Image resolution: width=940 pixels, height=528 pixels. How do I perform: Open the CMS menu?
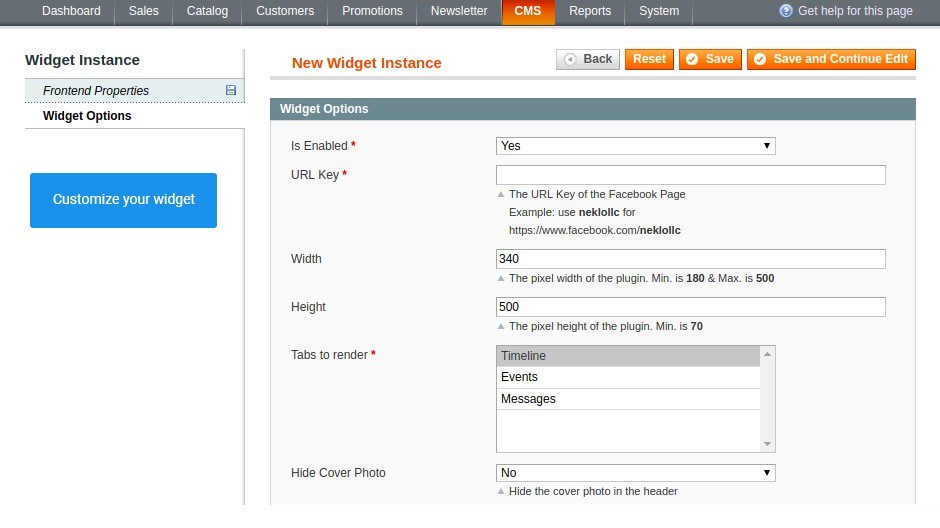[528, 11]
